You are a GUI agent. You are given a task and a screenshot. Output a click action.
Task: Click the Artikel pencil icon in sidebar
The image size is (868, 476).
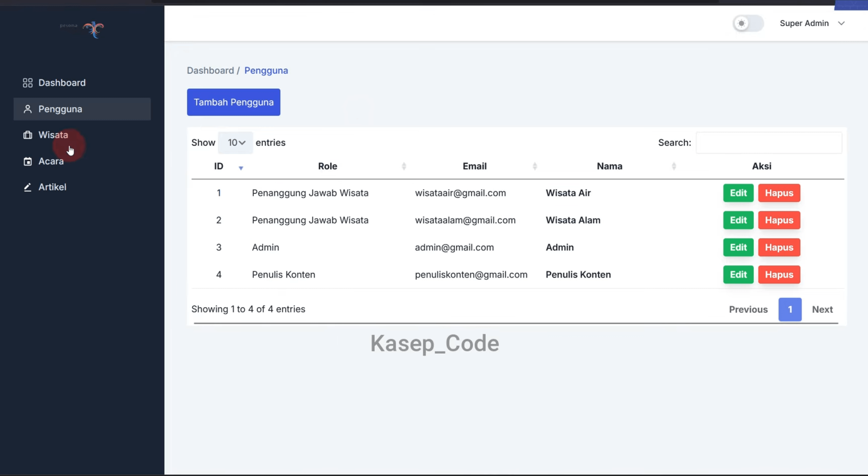(x=27, y=187)
